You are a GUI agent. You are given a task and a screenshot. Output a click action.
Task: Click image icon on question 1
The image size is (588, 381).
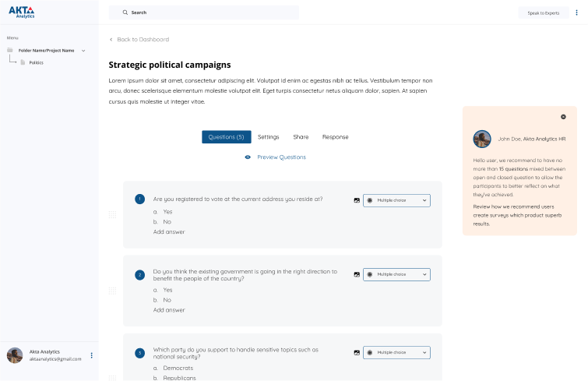click(x=357, y=200)
